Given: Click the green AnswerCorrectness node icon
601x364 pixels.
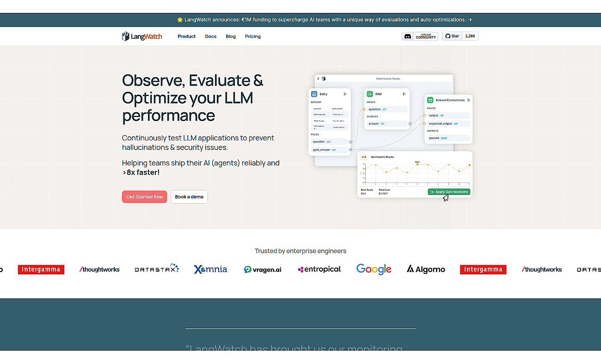Looking at the screenshot, I should click(x=430, y=100).
